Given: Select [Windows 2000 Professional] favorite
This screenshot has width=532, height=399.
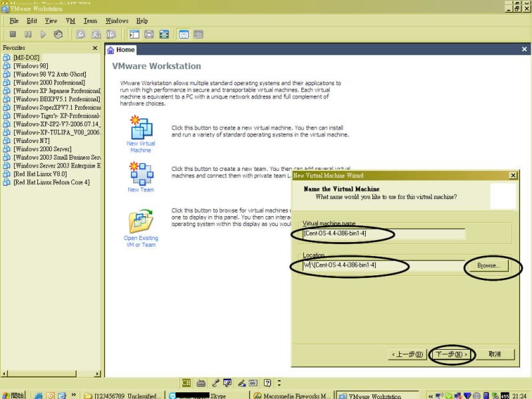Looking at the screenshot, I should tap(49, 82).
